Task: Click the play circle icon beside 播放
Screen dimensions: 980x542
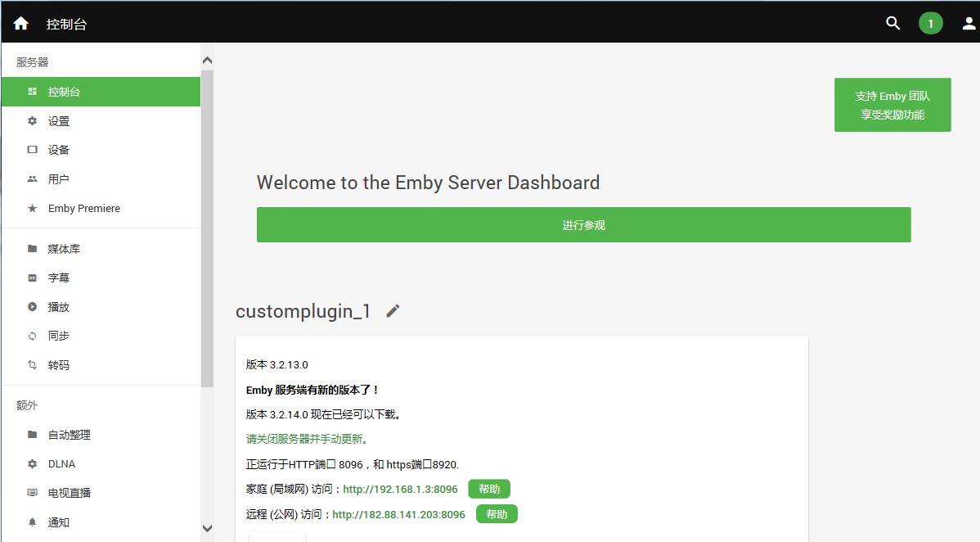Action: click(33, 307)
